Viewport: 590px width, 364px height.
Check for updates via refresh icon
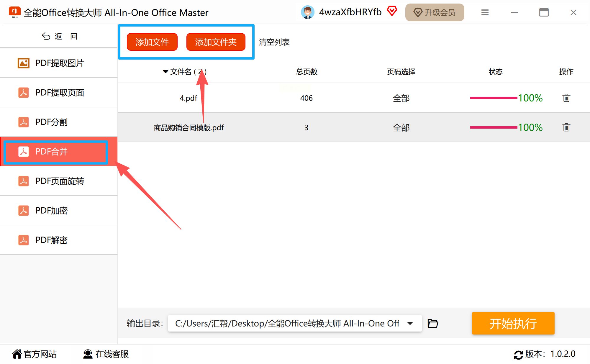pos(518,354)
